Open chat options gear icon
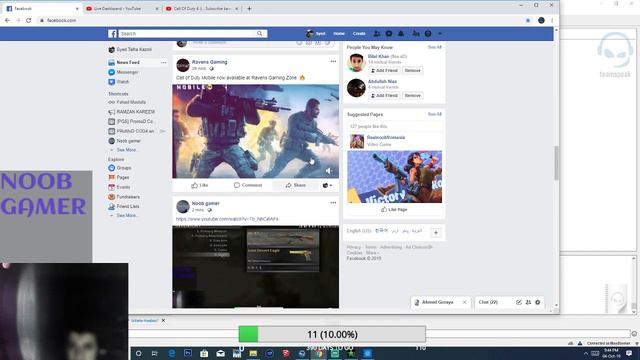Screen dimensions: 640x360 [538, 302]
